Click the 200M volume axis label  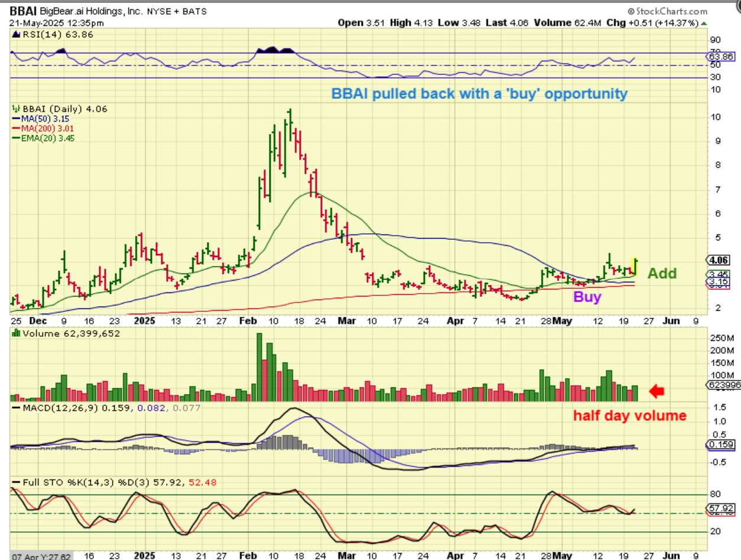722,350
